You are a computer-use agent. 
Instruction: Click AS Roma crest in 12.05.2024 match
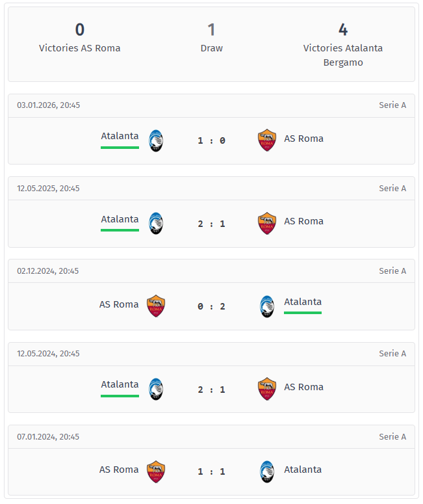(x=266, y=389)
